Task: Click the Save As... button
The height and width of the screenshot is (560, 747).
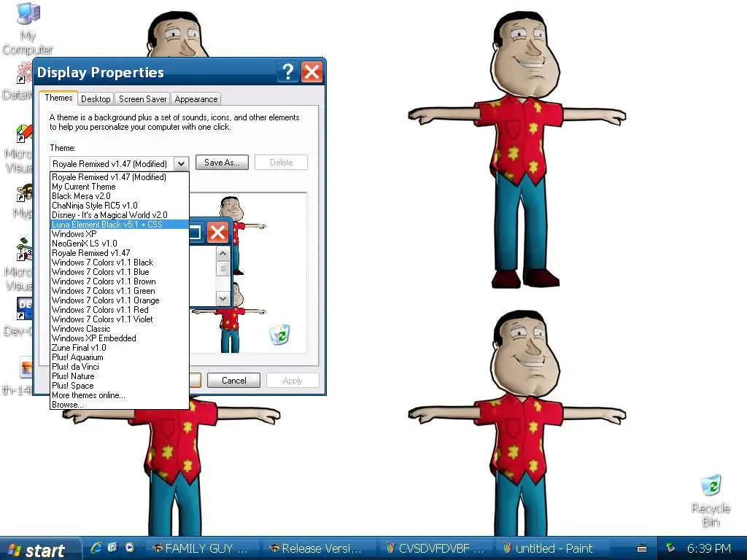Action: [222, 163]
